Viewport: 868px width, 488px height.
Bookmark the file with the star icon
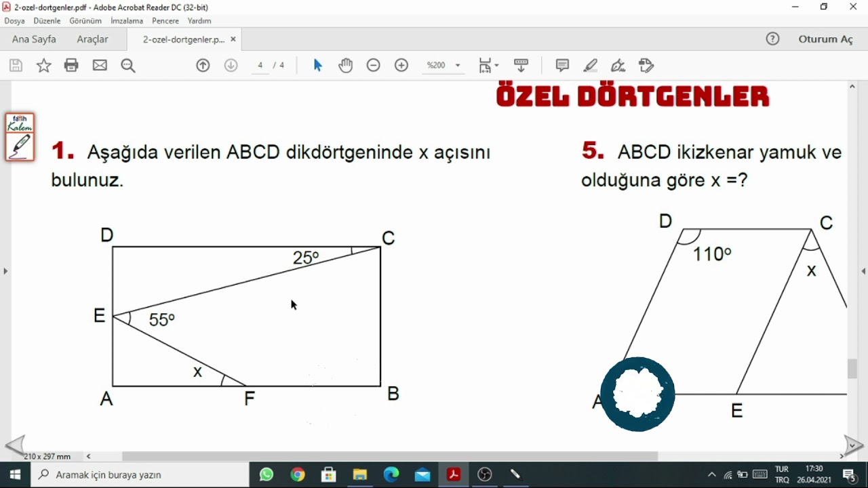[43, 66]
